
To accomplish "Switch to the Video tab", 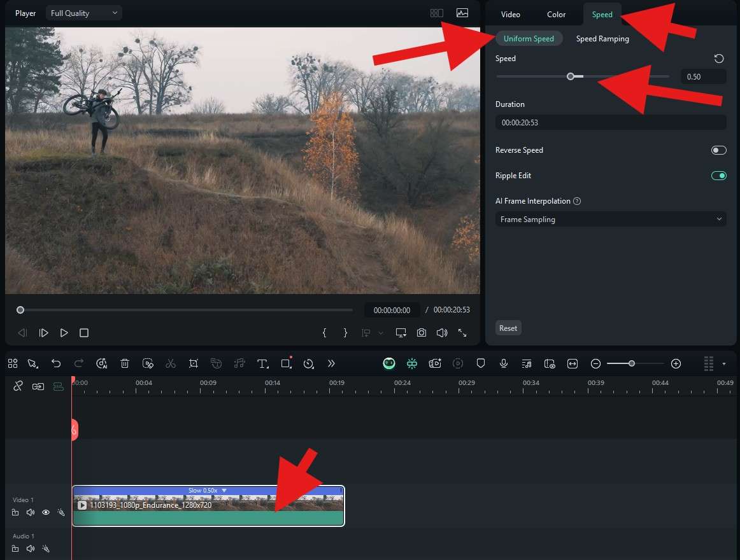I will point(511,14).
